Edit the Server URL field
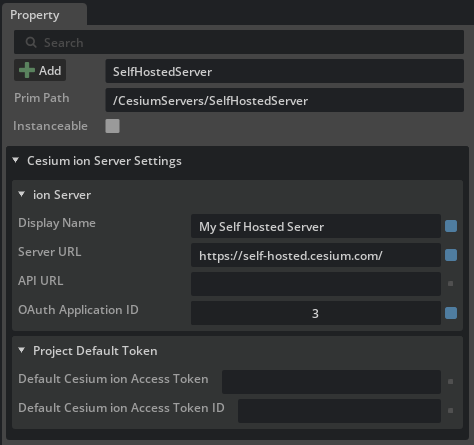Screen dimensions: 474x445 [x=316, y=255]
